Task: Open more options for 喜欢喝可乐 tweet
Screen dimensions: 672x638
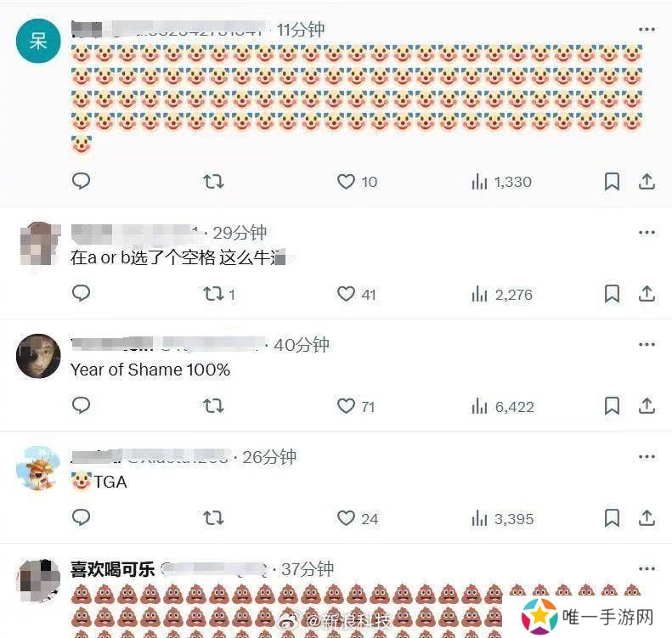Action: pyautogui.click(x=647, y=568)
